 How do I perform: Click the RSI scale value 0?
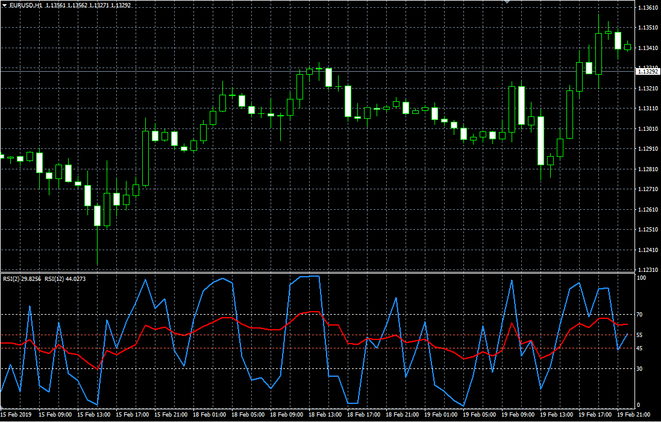click(x=639, y=405)
